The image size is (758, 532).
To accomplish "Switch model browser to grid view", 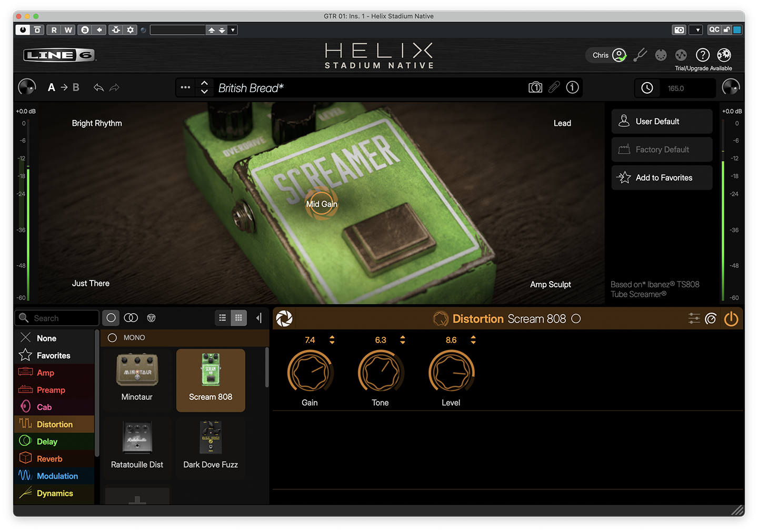I will point(239,318).
